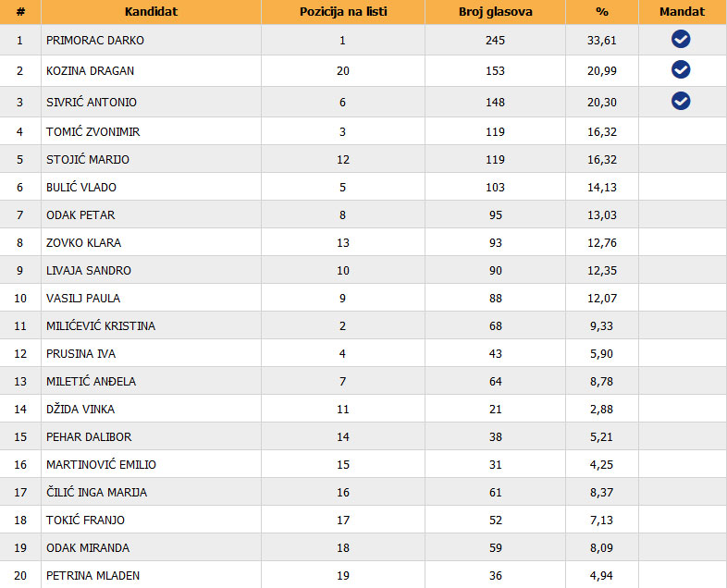
Task: Click the Broj glasova column header
Action: (x=495, y=12)
